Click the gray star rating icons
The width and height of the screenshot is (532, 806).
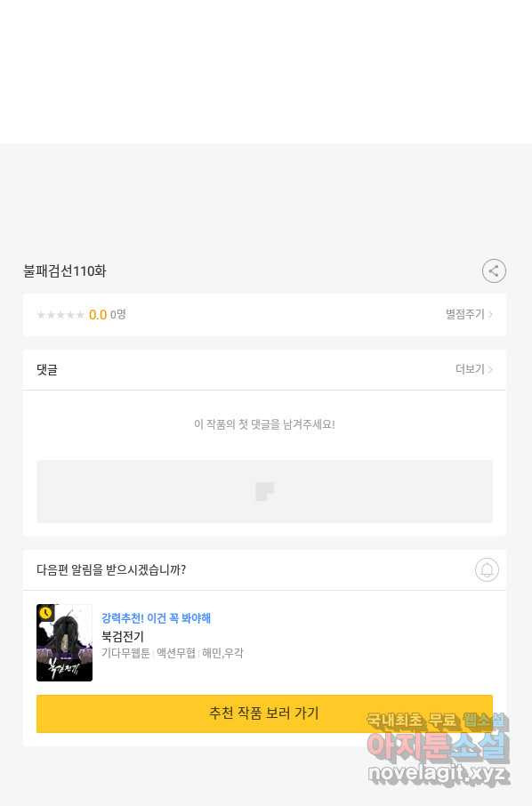(60, 315)
